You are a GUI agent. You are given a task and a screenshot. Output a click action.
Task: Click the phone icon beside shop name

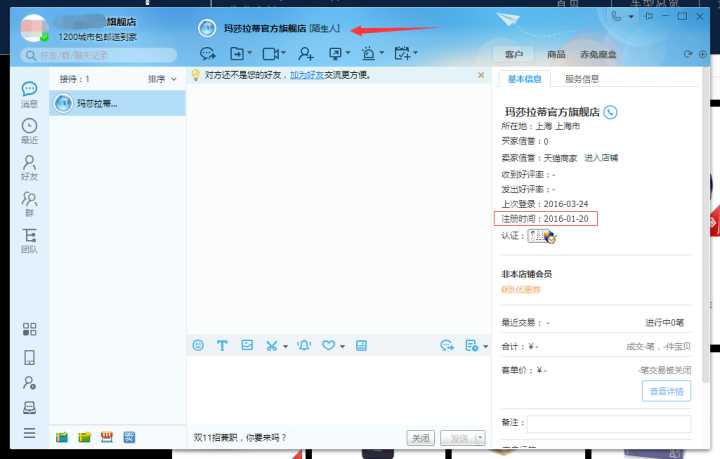(611, 112)
